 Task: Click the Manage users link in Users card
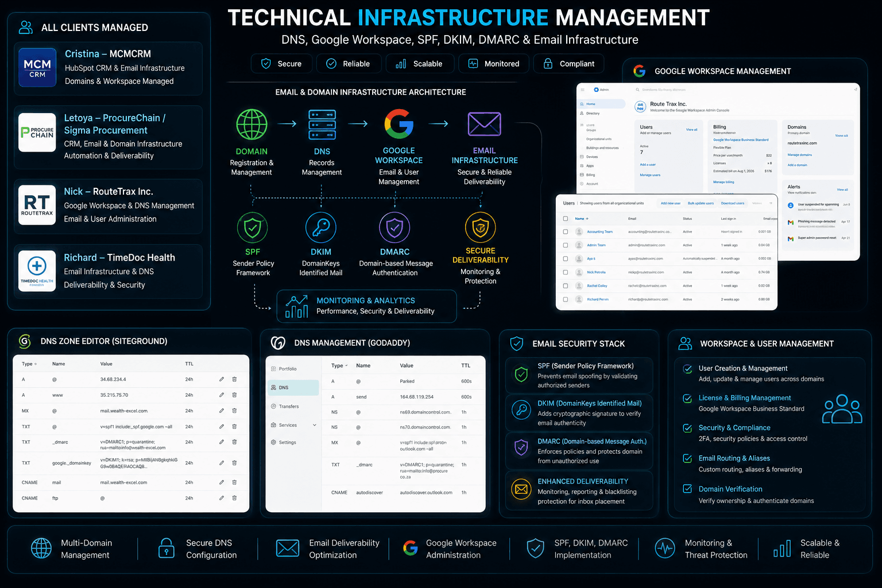(x=650, y=175)
